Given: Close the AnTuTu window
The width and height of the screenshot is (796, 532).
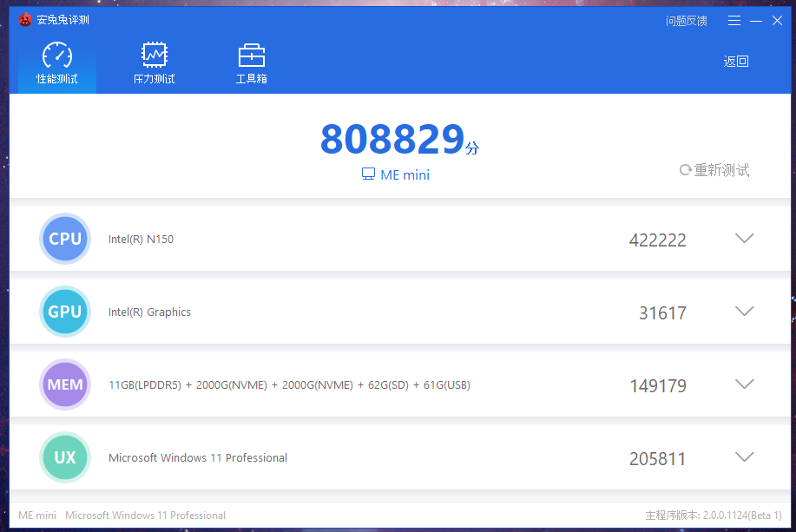Looking at the screenshot, I should click(x=777, y=20).
